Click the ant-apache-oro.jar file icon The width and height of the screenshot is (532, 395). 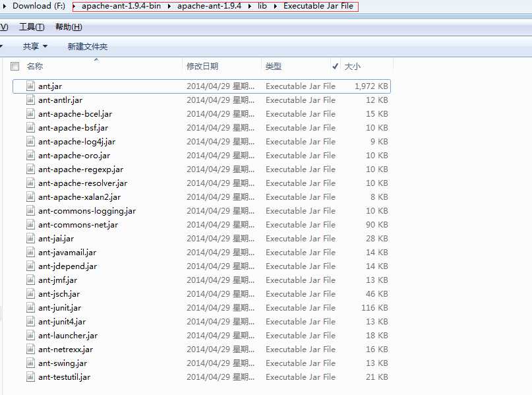(x=30, y=156)
